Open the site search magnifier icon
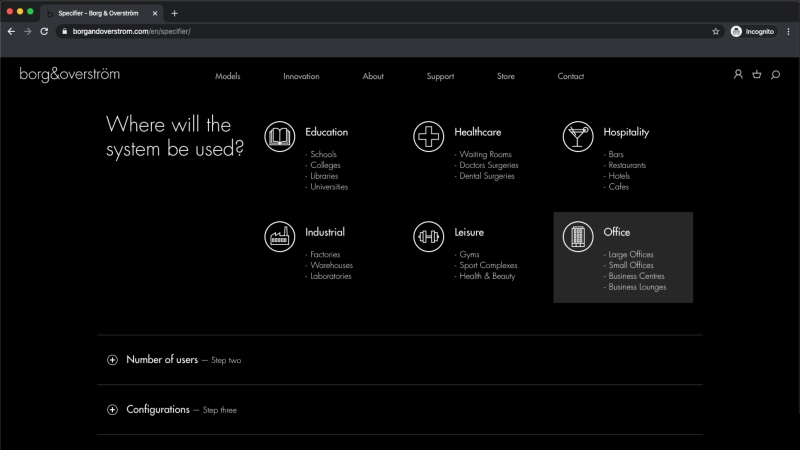 tap(776, 75)
